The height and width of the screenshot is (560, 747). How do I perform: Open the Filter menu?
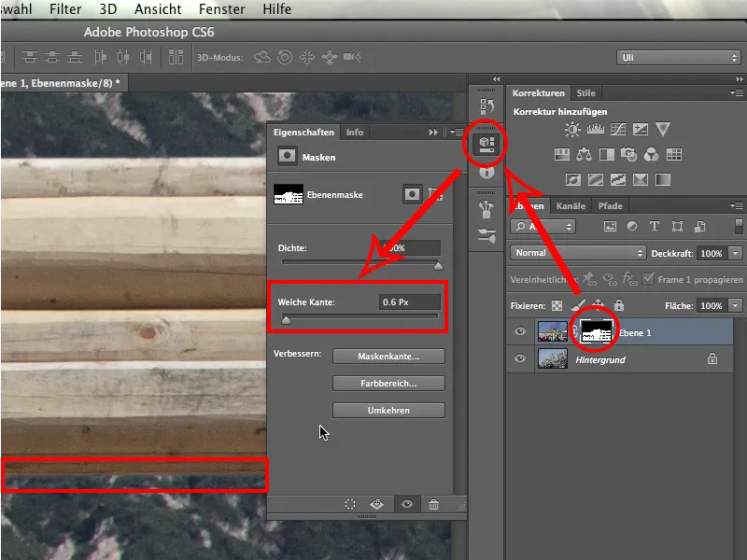point(65,9)
